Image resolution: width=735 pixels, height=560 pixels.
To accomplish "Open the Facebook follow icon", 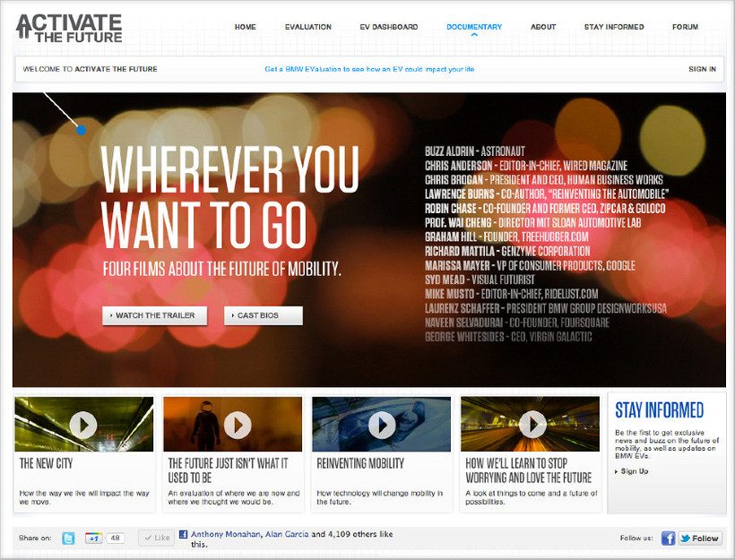I will pos(668,538).
